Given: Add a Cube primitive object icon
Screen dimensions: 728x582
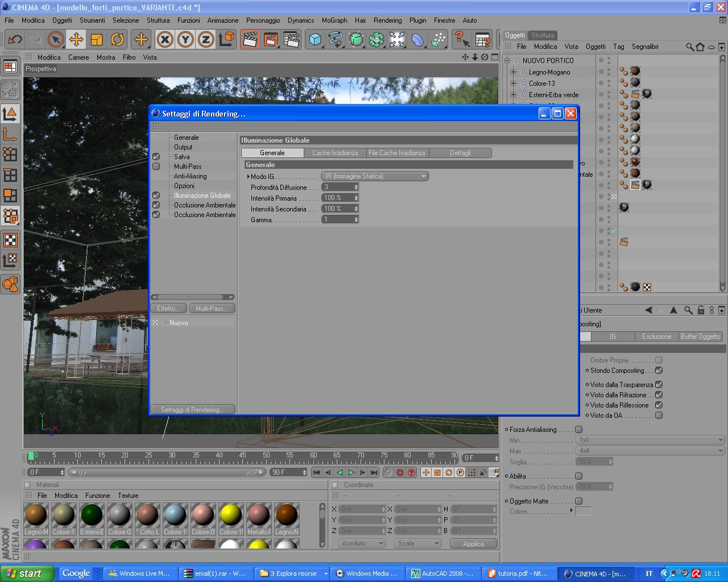Looking at the screenshot, I should 315,39.
